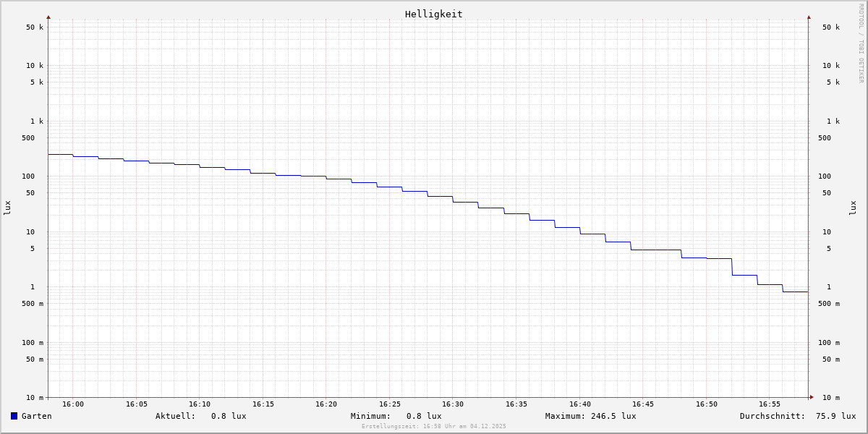Click the Helligkeit chart title
The height and width of the screenshot is (434, 868).
tap(433, 14)
